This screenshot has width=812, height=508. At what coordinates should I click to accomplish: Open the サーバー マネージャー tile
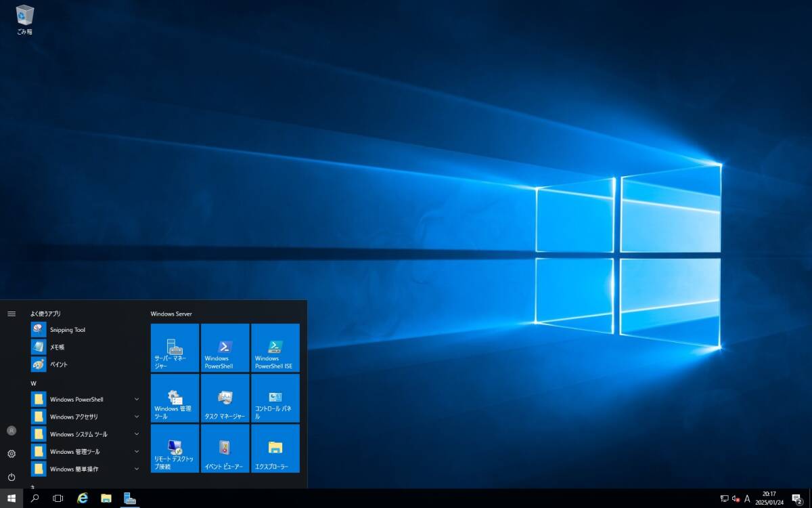[x=175, y=347]
